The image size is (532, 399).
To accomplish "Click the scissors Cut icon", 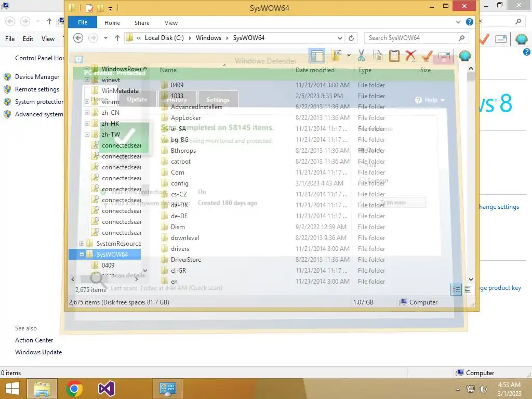I will 361,56.
